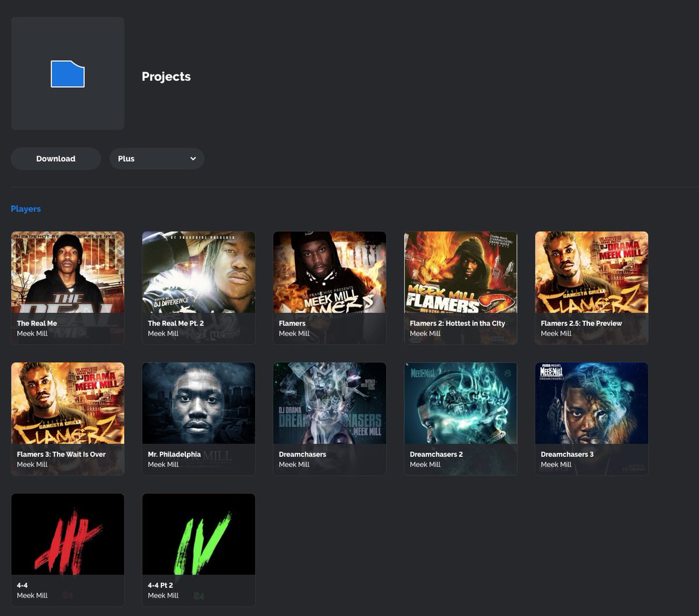Click 'Mr. Philadelphia' title text

click(174, 454)
